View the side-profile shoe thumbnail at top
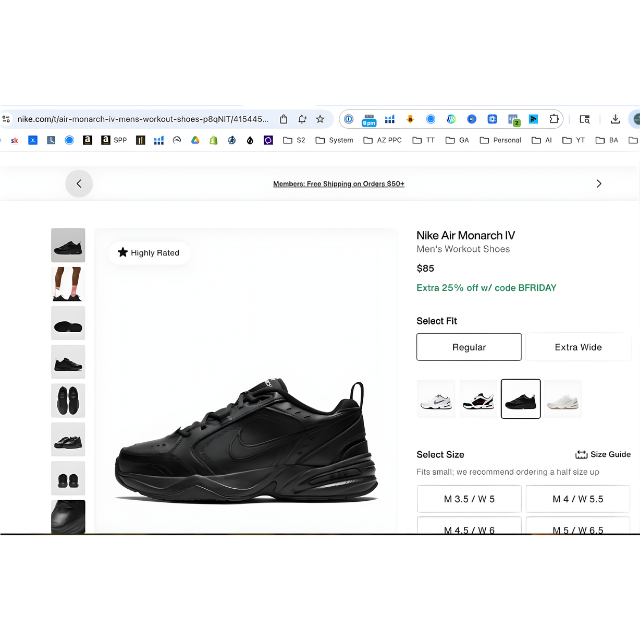The width and height of the screenshot is (640, 640). 68,245
